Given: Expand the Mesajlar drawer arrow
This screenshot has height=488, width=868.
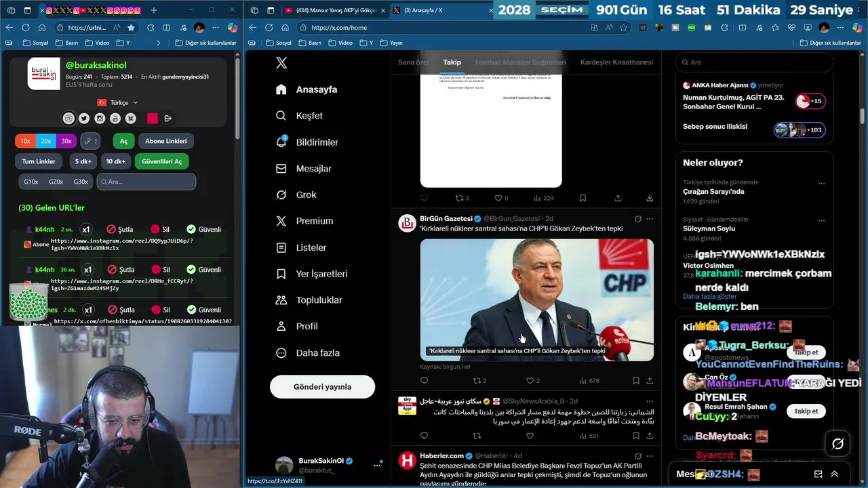Looking at the screenshot, I should click(835, 474).
